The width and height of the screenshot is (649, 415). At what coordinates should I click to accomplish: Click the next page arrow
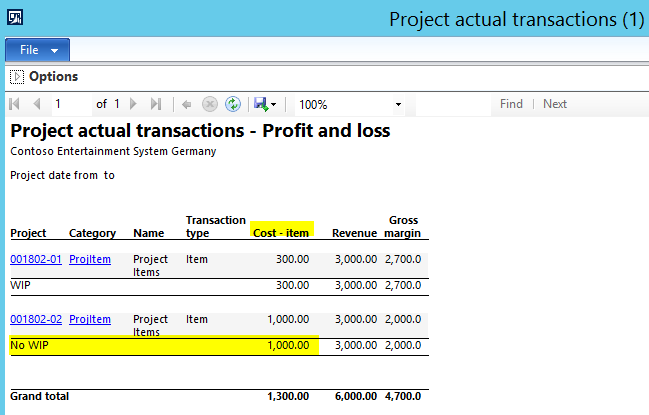click(133, 104)
